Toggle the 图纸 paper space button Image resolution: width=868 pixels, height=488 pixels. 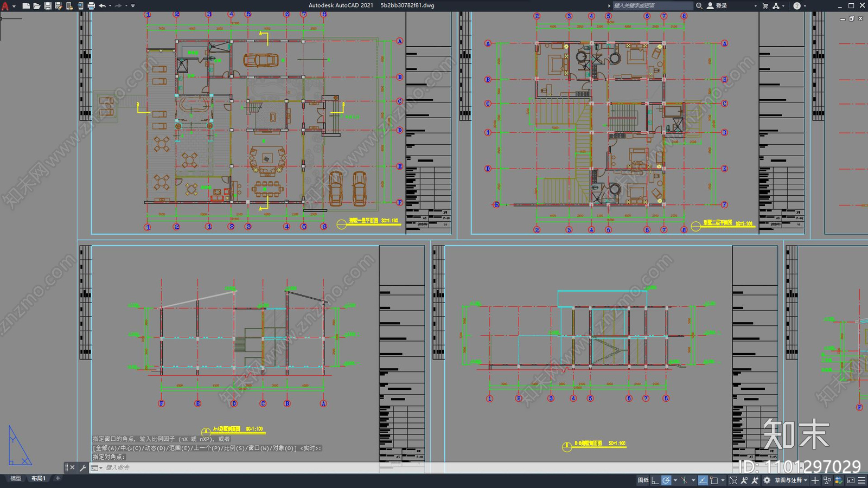pos(643,480)
